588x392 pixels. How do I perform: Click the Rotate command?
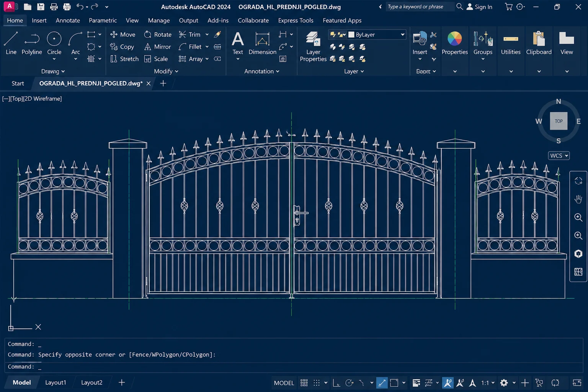[158, 34]
